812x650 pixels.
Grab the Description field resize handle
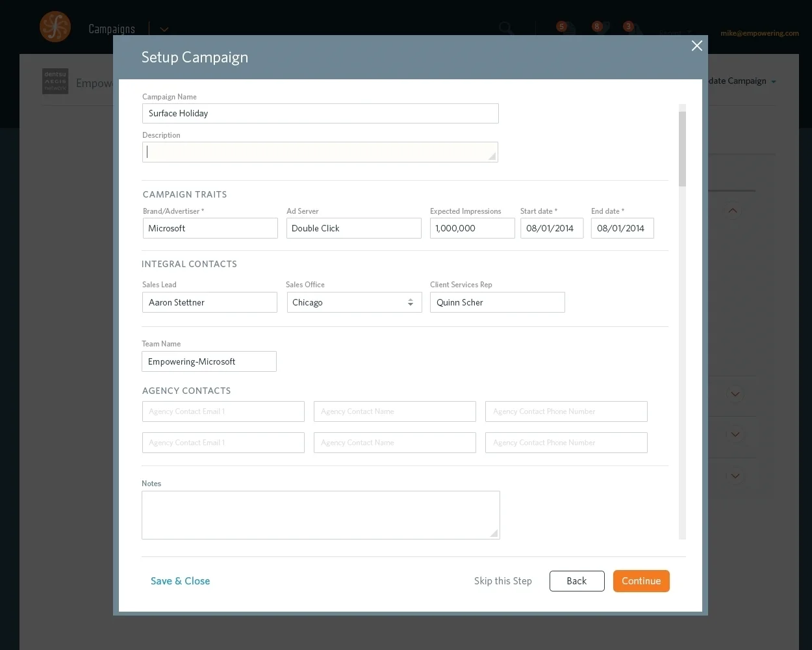point(492,156)
